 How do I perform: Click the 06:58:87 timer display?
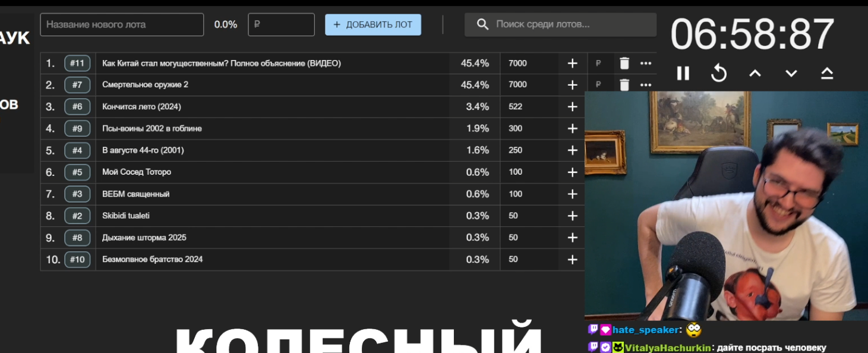coord(752,34)
